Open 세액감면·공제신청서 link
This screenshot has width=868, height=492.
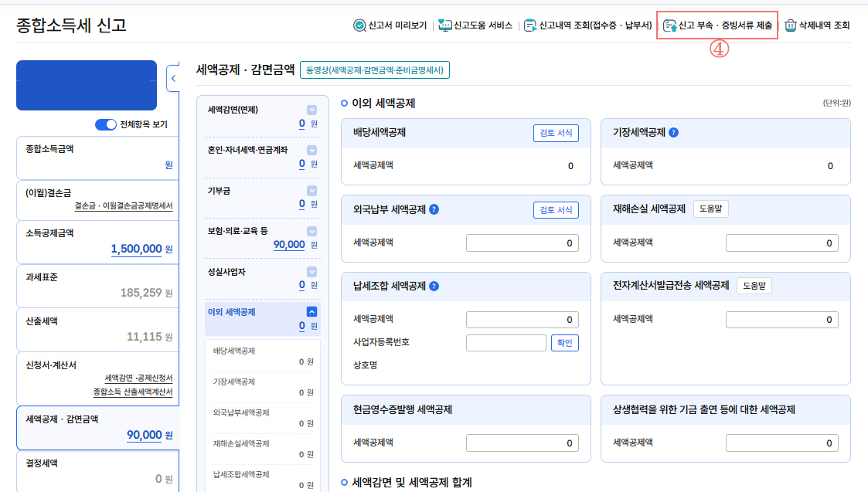tap(138, 378)
